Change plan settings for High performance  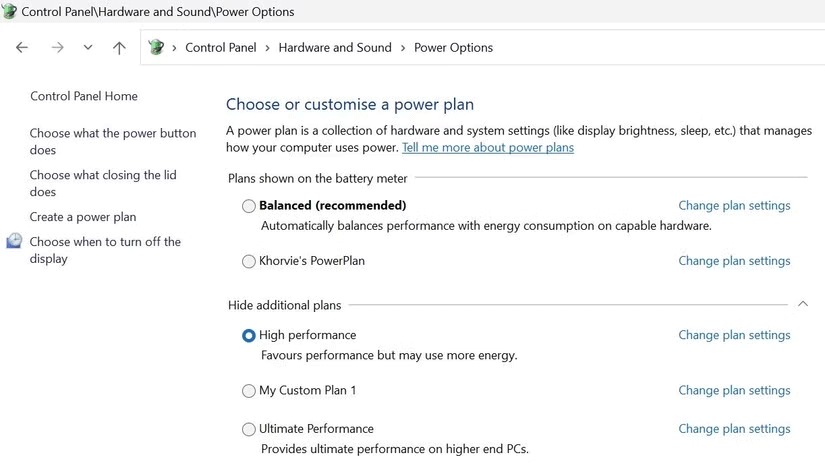pyautogui.click(x=734, y=335)
